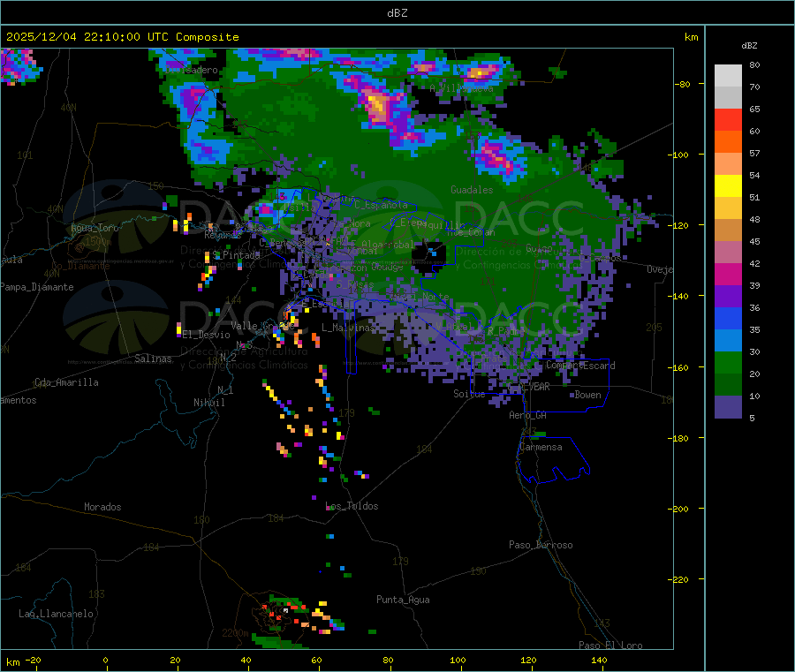Click the legend value 5 under the color scale
This screenshot has width=795, height=672.
(x=752, y=418)
